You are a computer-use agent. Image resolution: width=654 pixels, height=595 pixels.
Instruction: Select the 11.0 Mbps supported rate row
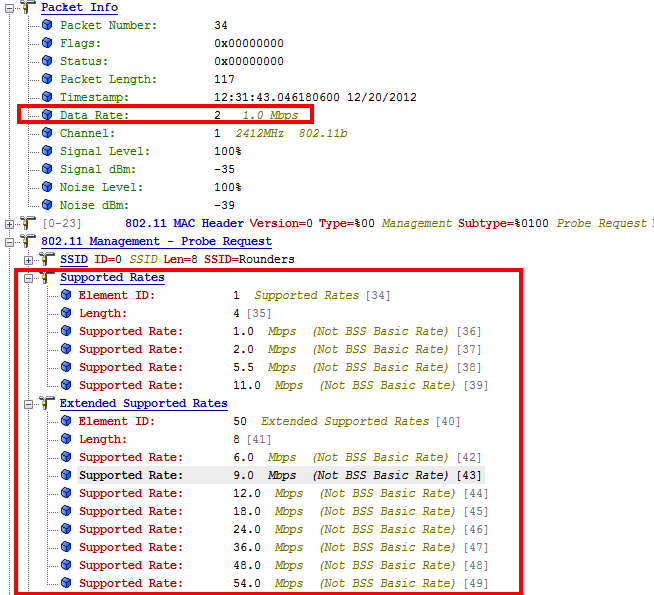(283, 385)
